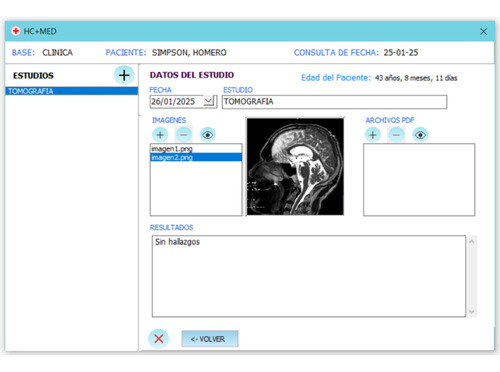Click the HC+MED red cross app icon
Image resolution: width=500 pixels, height=372 pixels.
pos(15,31)
